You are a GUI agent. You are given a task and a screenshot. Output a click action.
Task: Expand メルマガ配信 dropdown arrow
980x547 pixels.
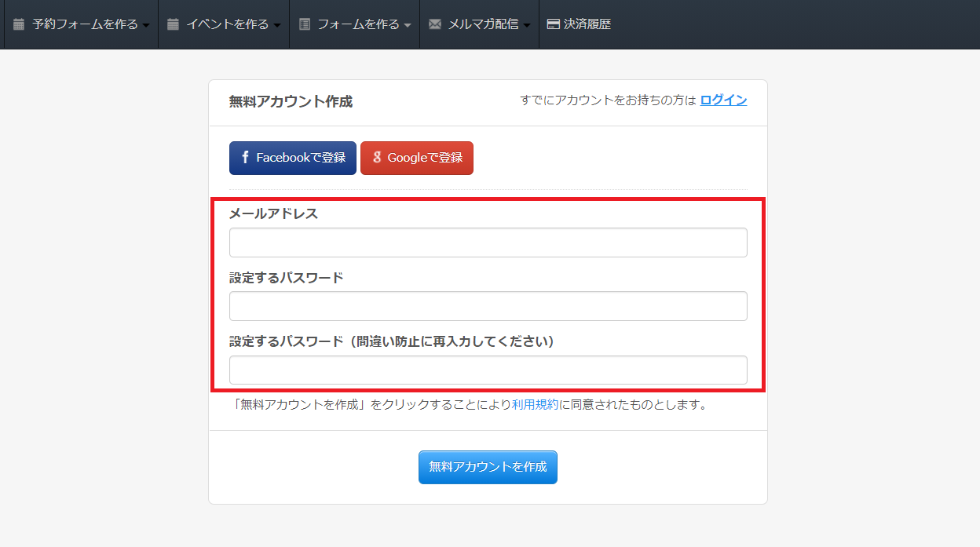tap(527, 25)
